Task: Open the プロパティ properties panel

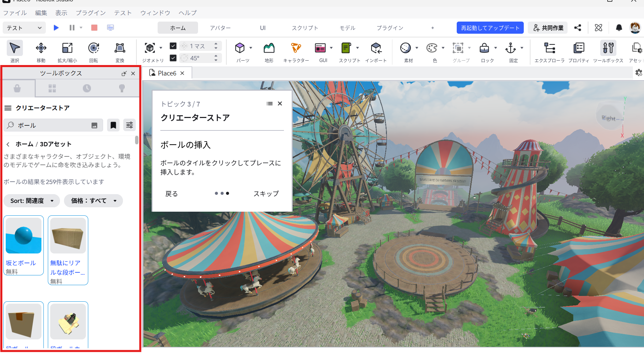Action: click(579, 51)
